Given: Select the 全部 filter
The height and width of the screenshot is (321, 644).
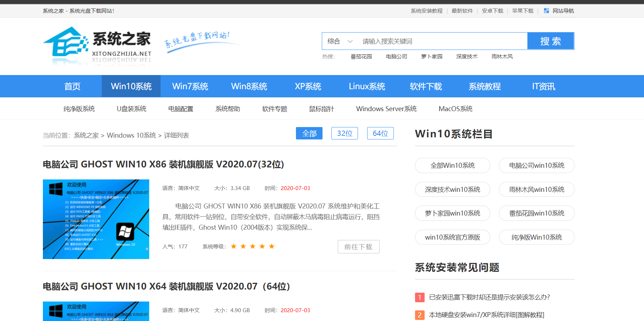Looking at the screenshot, I should coord(309,133).
